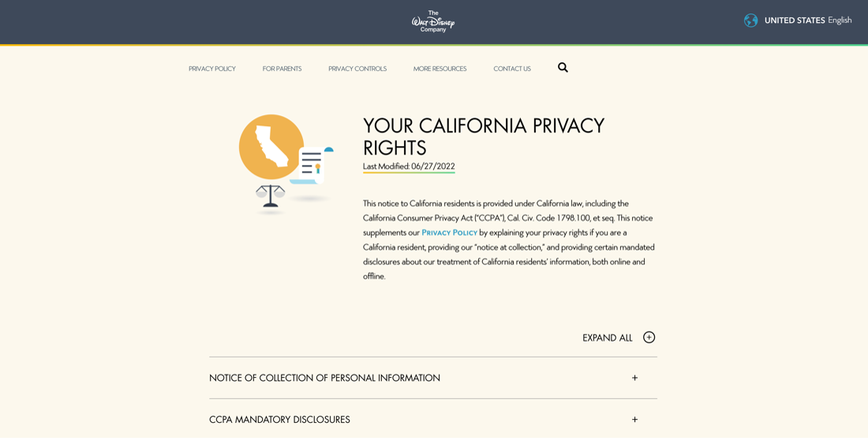This screenshot has width=868, height=441.
Task: Open the More Resources menu item
Action: 440,69
